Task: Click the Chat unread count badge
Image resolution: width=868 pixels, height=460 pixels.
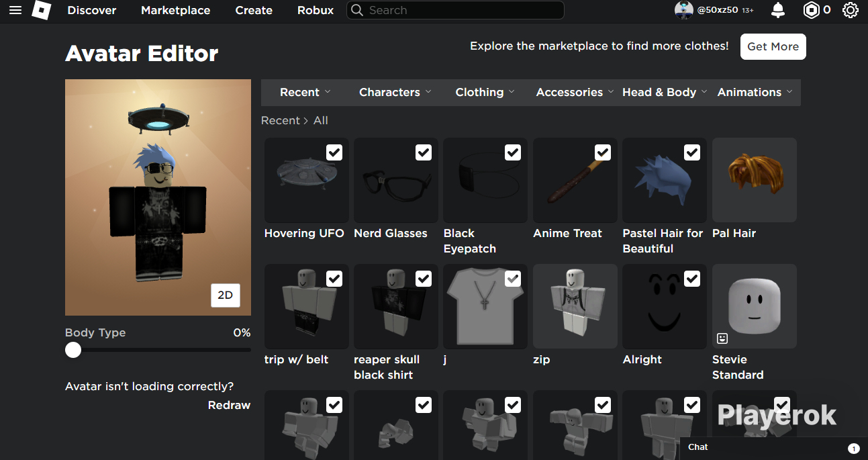Action: coord(853,448)
